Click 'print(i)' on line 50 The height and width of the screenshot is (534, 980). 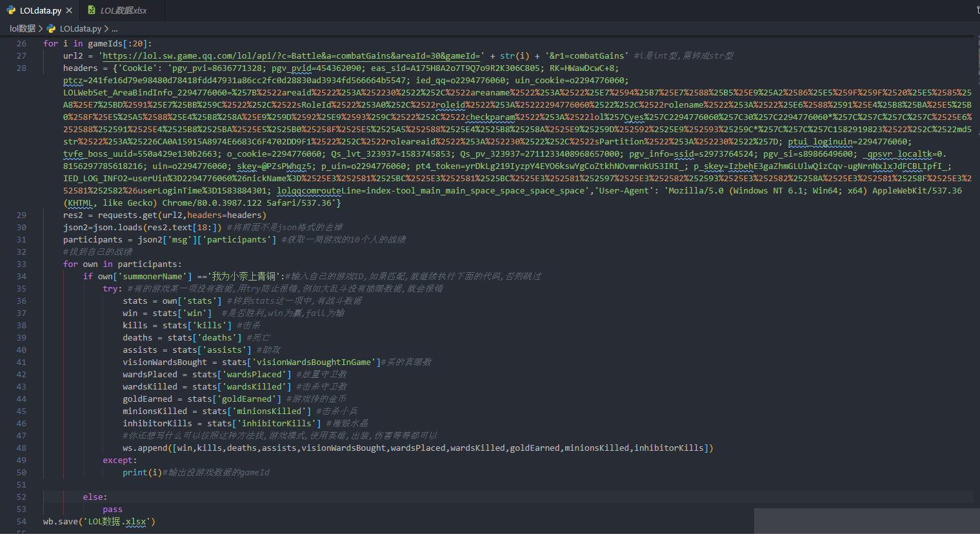click(142, 472)
